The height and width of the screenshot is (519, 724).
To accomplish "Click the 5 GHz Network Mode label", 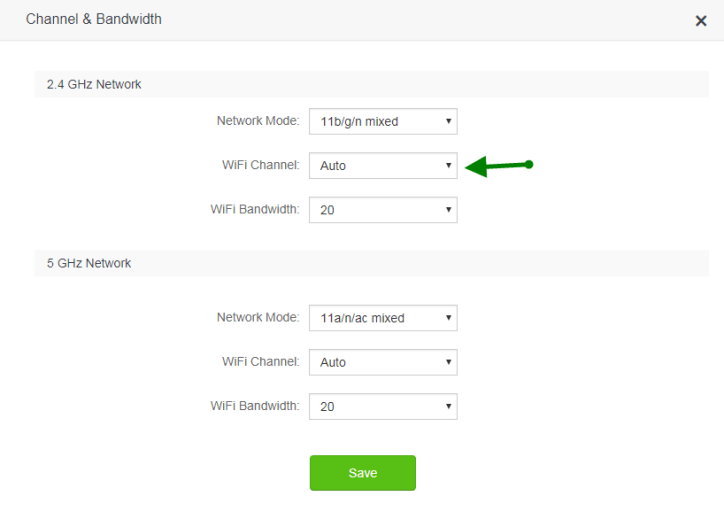I will tap(258, 318).
